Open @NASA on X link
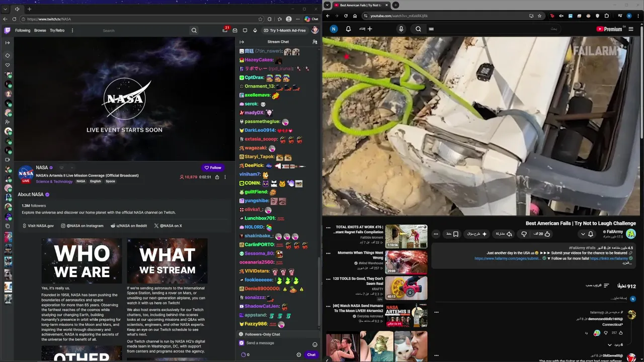 point(168,226)
